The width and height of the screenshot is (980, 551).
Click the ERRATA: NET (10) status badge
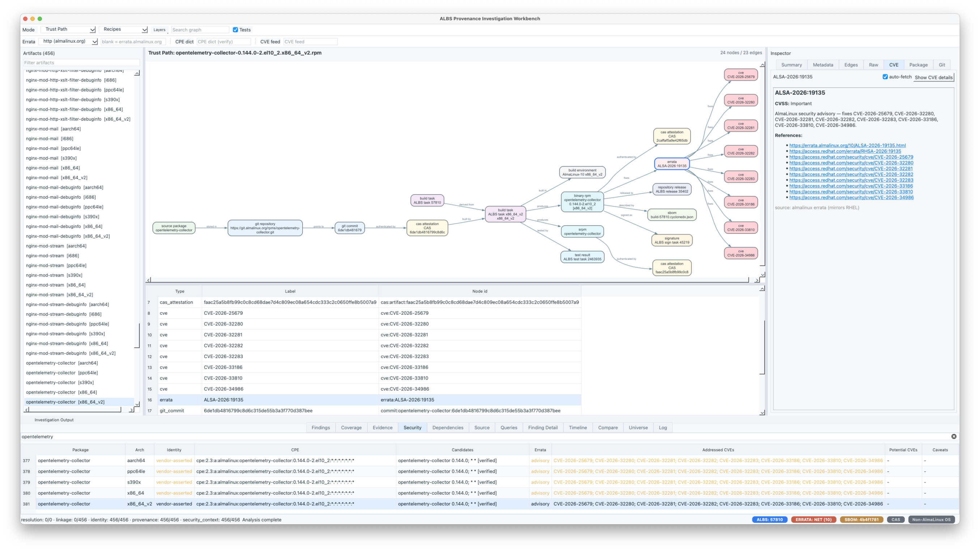pos(813,520)
